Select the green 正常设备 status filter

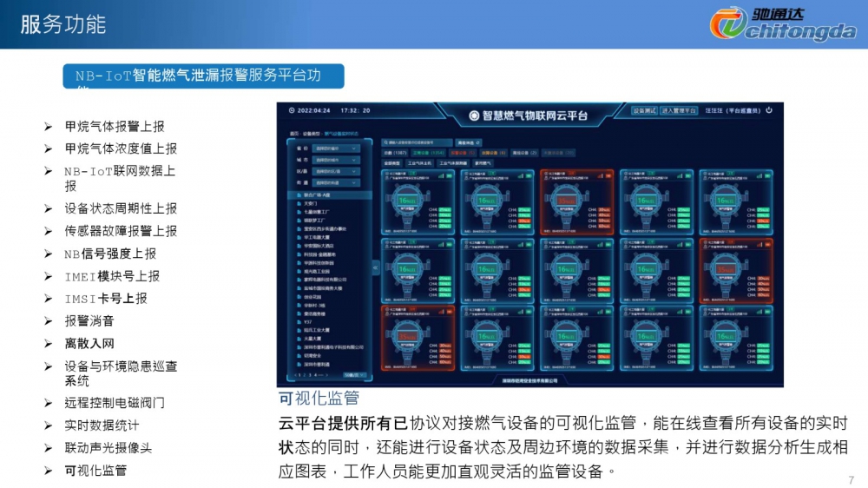429,153
